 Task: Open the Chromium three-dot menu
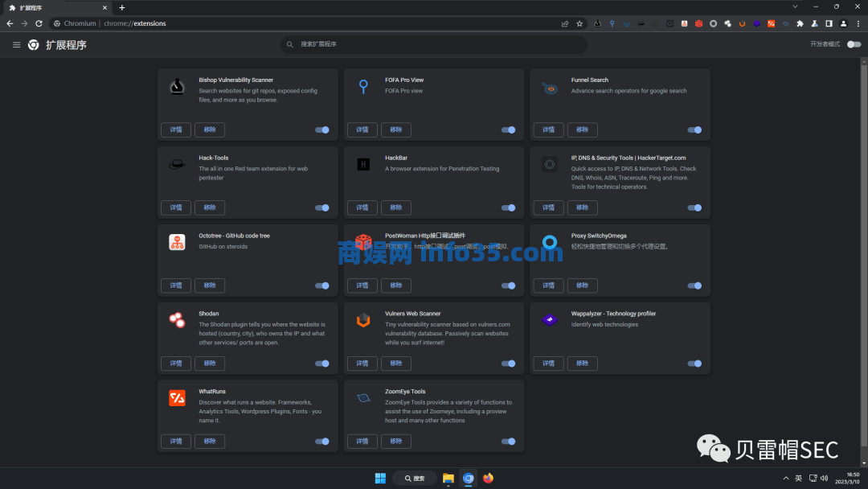click(858, 24)
